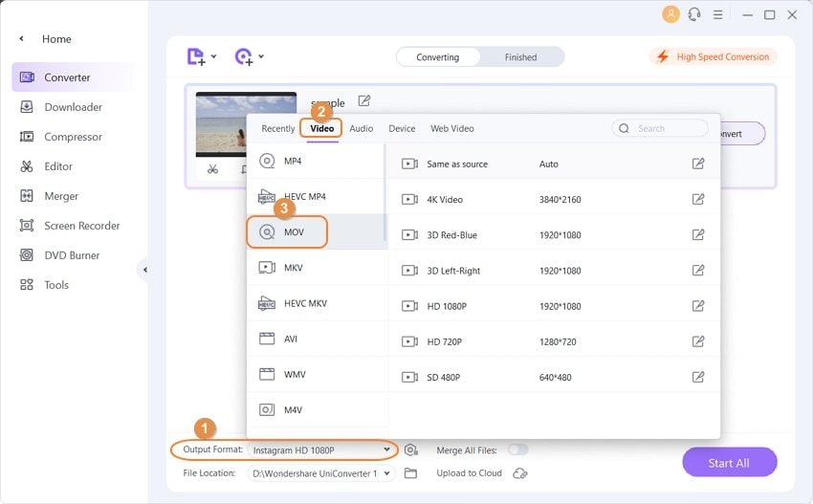Open output folder icon next to File Location

coord(410,472)
